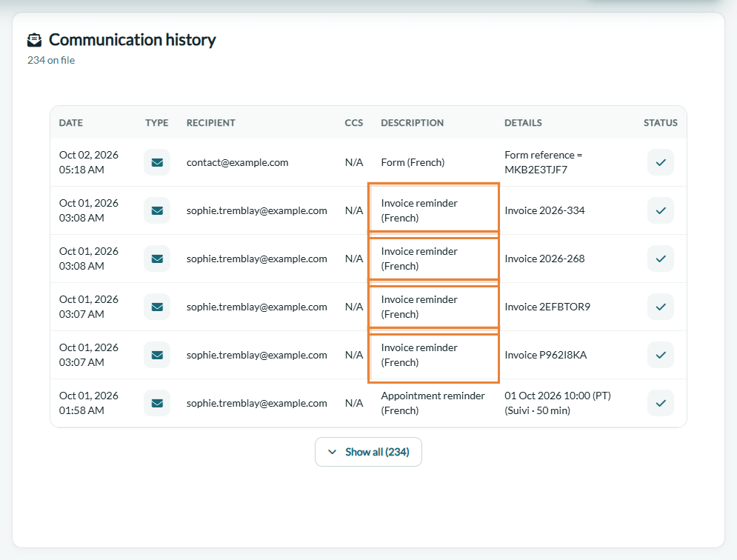Image resolution: width=737 pixels, height=560 pixels.
Task: Click sophie.tremblay recipient in Invoice 2026-334 row
Action: coord(256,210)
